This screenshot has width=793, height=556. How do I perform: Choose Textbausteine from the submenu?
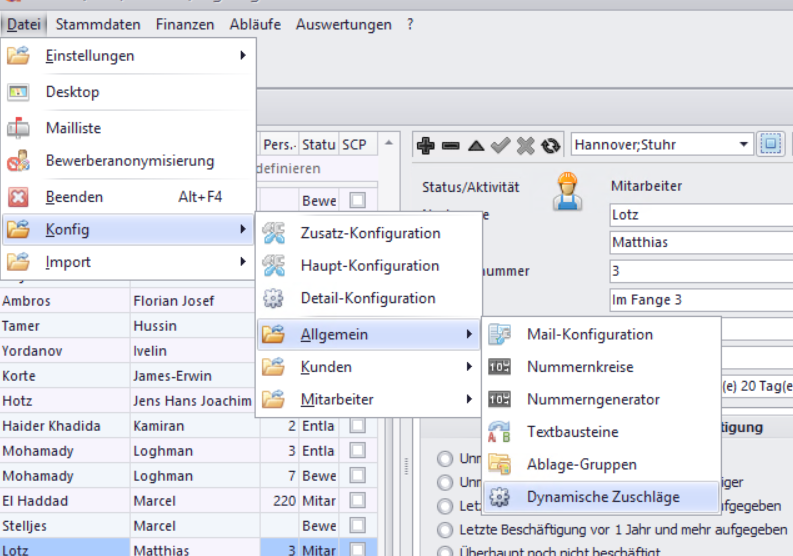click(572, 432)
